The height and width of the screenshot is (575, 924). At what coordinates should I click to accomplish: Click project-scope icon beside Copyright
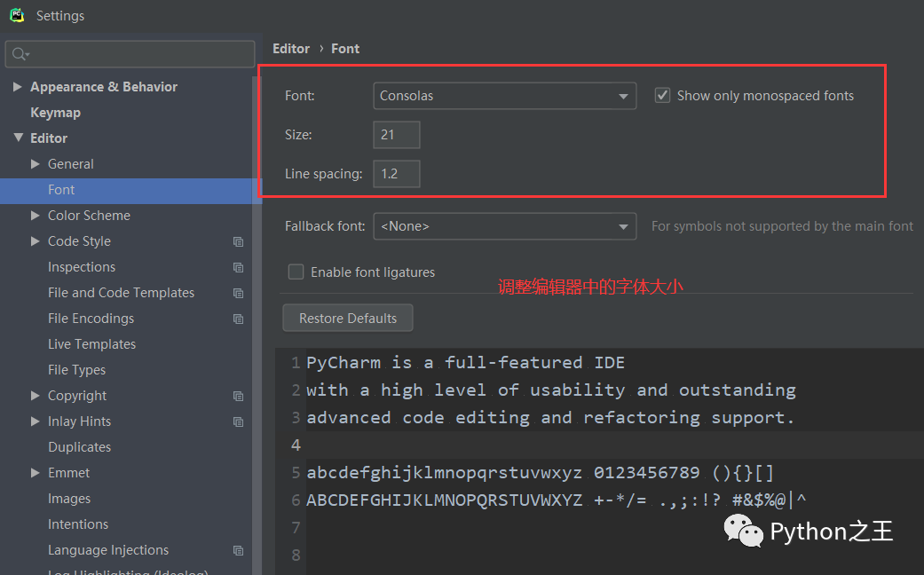[238, 396]
